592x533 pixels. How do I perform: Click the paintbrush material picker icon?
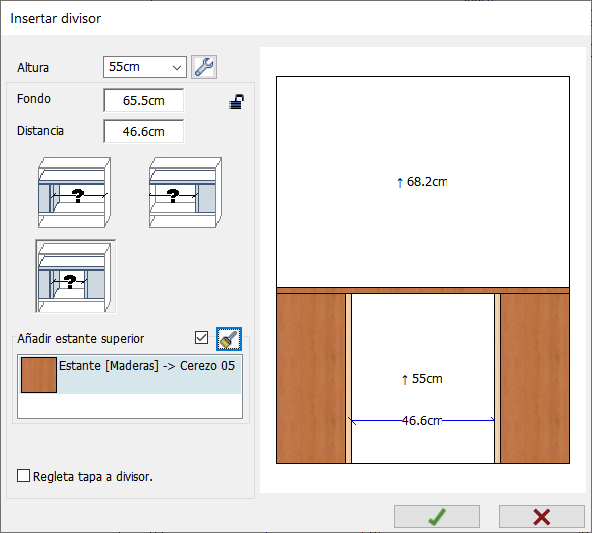[229, 339]
